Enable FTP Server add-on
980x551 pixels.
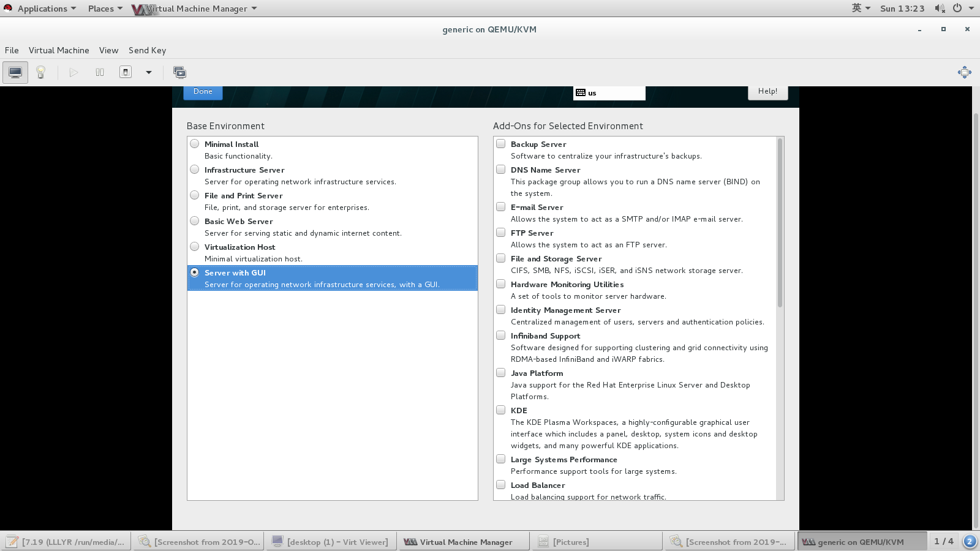coord(500,233)
